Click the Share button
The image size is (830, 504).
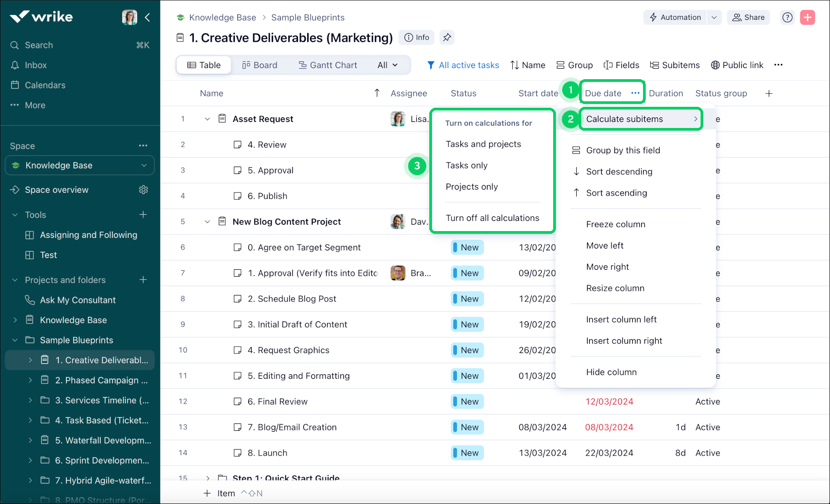pyautogui.click(x=748, y=17)
